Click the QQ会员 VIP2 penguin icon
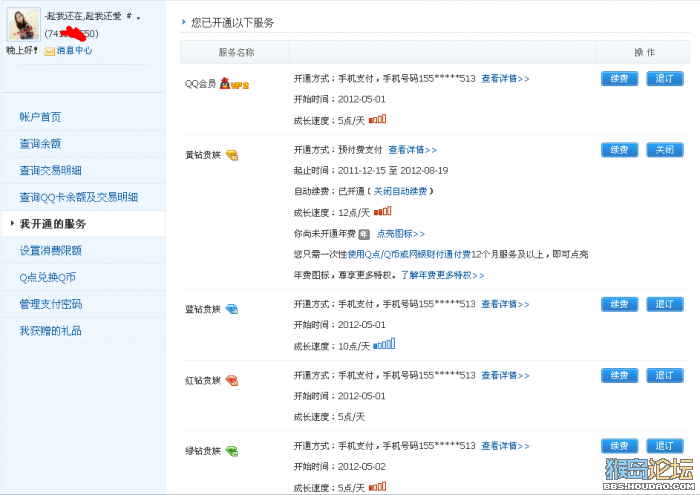 coord(225,83)
